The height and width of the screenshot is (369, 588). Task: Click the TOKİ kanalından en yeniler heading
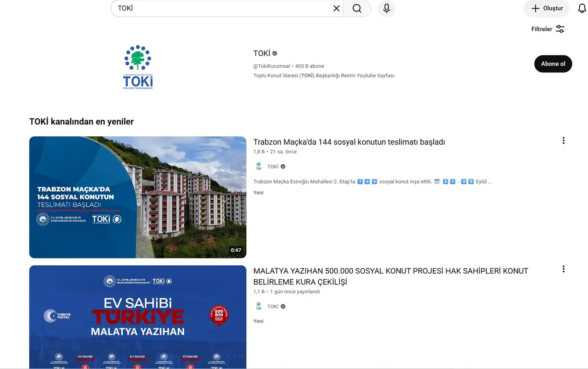click(81, 122)
